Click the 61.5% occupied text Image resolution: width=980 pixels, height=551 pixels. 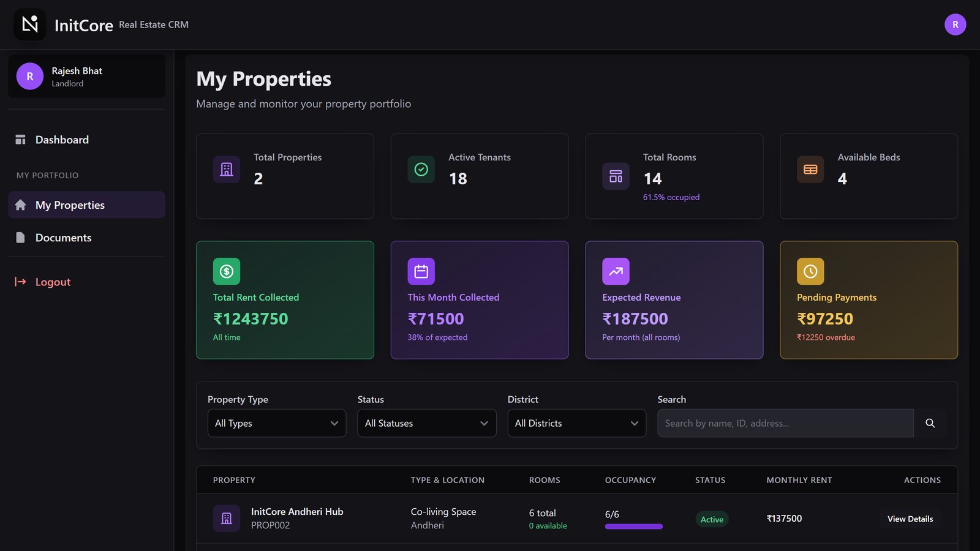coord(671,197)
